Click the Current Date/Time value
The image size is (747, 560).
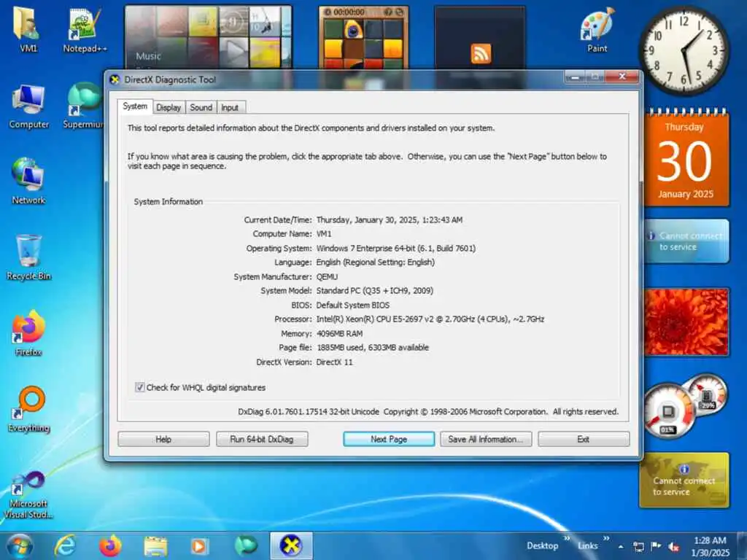(390, 219)
